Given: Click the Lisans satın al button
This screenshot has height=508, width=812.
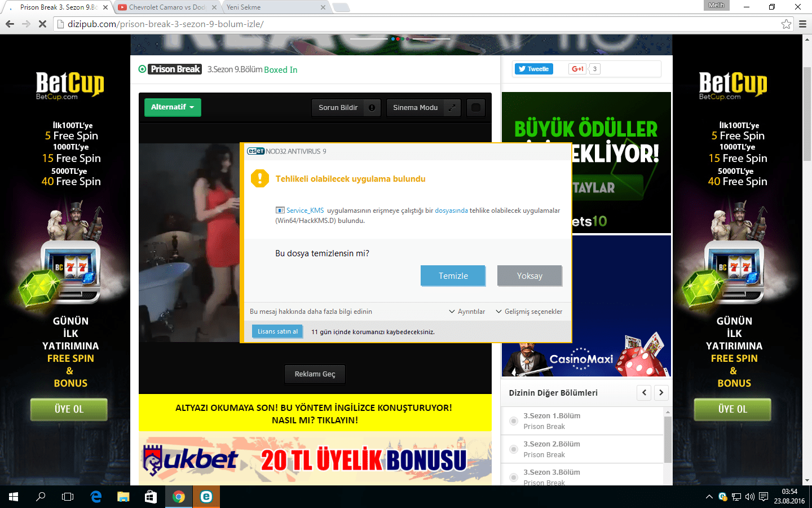Looking at the screenshot, I should point(277,331).
